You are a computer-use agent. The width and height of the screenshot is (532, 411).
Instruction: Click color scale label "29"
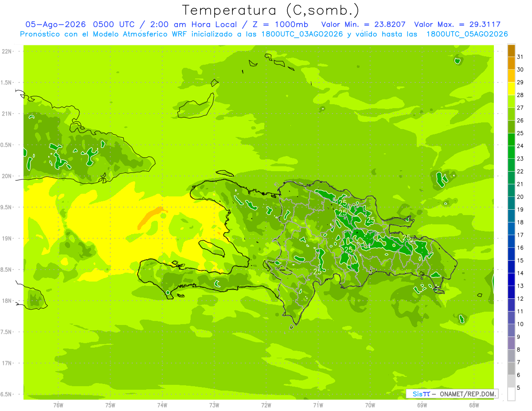coord(520,82)
